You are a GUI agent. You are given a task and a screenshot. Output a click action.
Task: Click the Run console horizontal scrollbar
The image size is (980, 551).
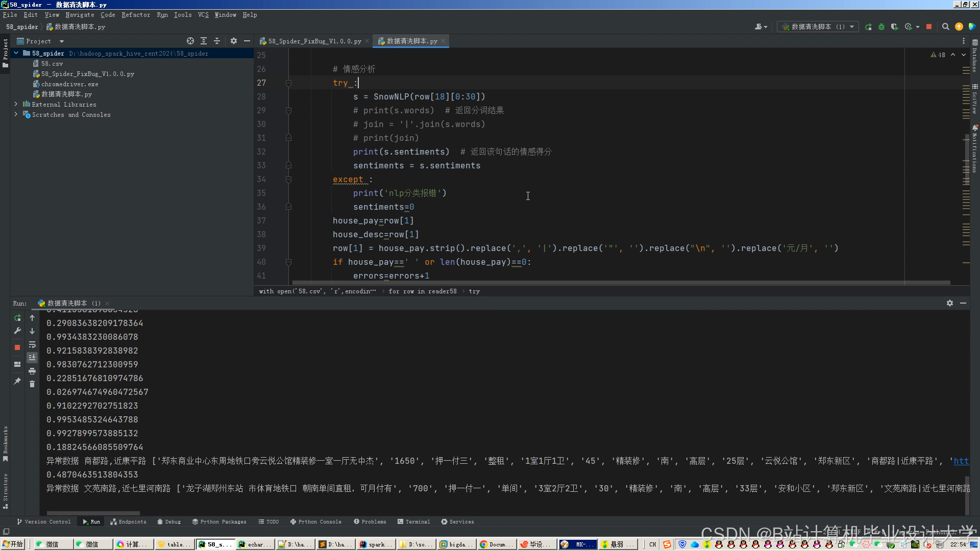(93, 513)
